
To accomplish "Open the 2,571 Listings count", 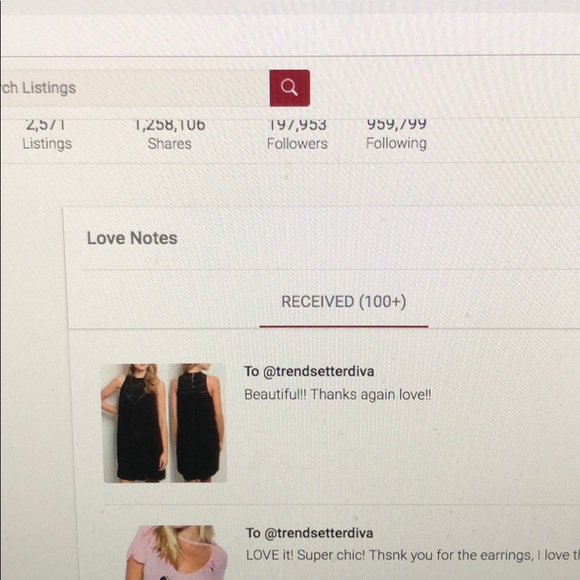I will (47, 134).
